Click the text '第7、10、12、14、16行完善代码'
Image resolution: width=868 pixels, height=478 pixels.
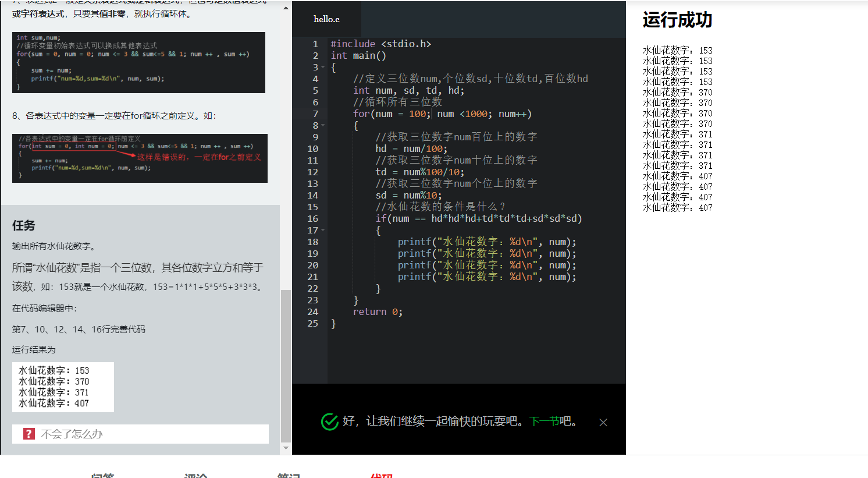[79, 330]
